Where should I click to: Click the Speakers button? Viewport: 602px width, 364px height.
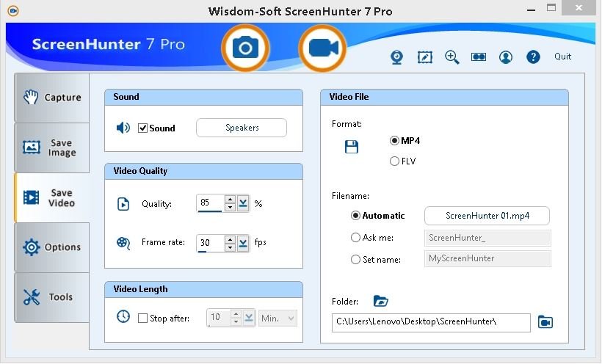click(242, 128)
